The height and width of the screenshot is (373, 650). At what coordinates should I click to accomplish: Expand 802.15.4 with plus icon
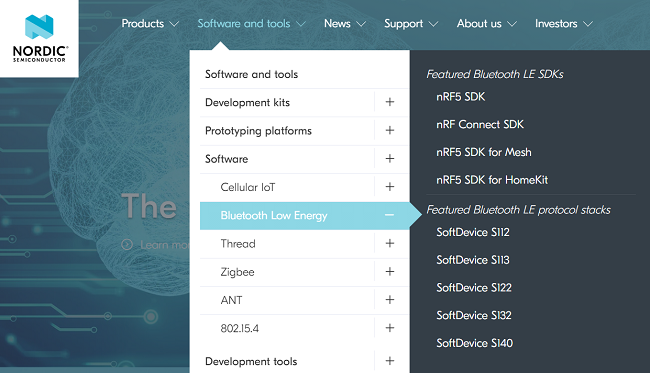[x=390, y=328]
